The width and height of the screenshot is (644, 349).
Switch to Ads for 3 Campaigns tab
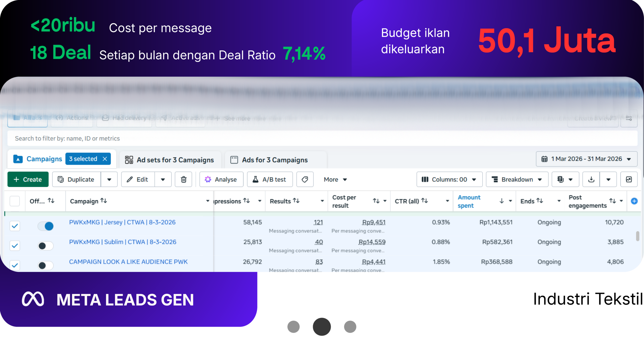click(269, 160)
